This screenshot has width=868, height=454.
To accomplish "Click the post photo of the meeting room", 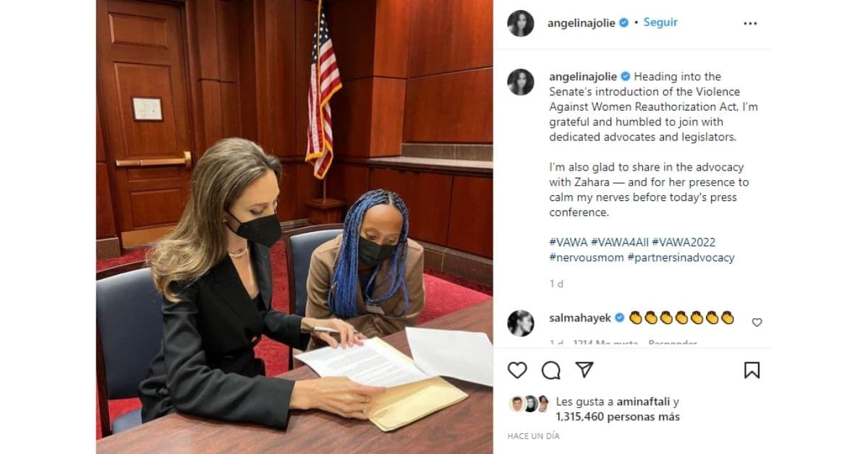I will (294, 227).
